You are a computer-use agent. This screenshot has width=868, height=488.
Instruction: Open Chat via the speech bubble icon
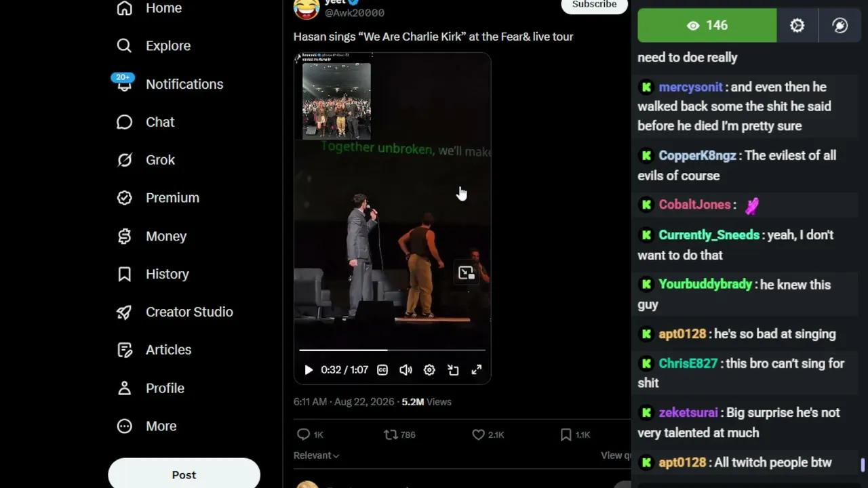point(124,122)
